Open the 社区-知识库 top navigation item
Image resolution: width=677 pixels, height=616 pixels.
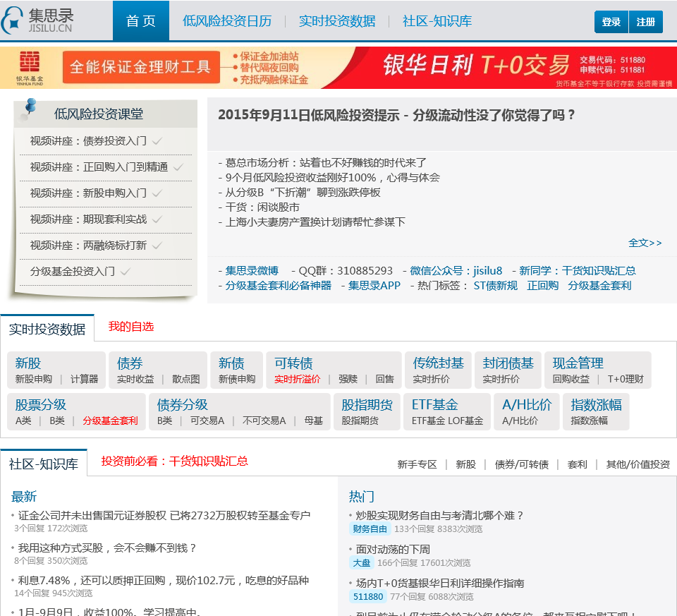tap(437, 20)
